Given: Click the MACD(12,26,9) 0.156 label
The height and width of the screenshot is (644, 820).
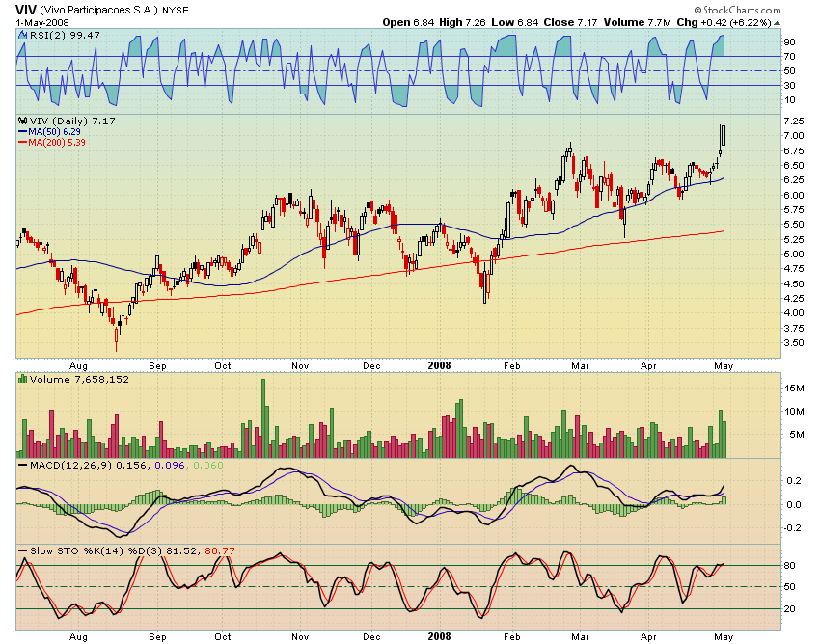Looking at the screenshot, I should [x=88, y=466].
